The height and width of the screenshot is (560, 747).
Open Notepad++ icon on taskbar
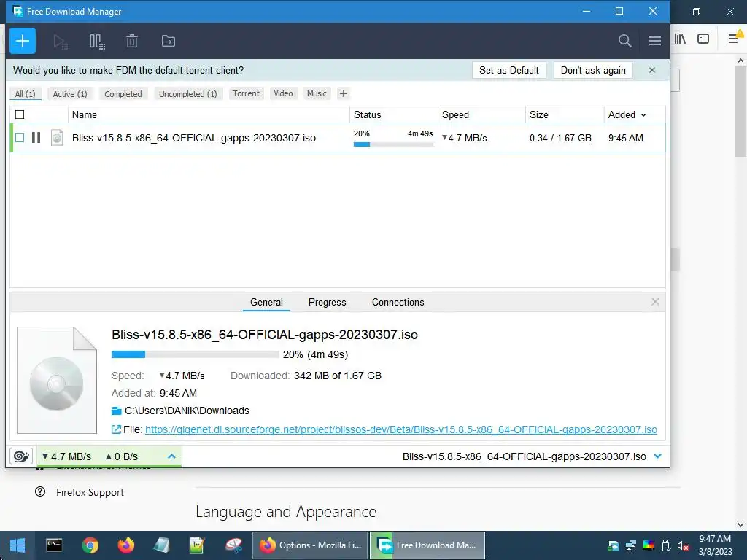point(197,545)
